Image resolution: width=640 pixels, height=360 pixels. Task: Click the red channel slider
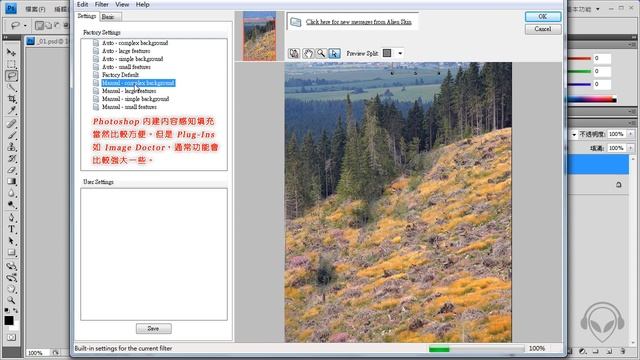(x=579, y=59)
